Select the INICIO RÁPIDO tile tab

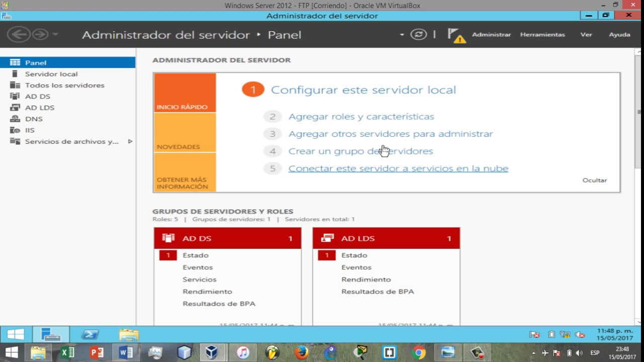[x=185, y=93]
